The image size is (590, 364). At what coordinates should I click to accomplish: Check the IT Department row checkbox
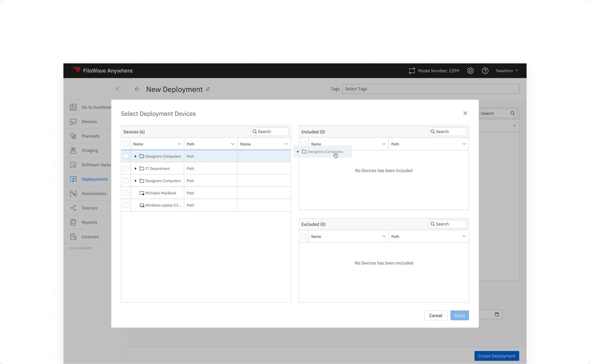126,168
